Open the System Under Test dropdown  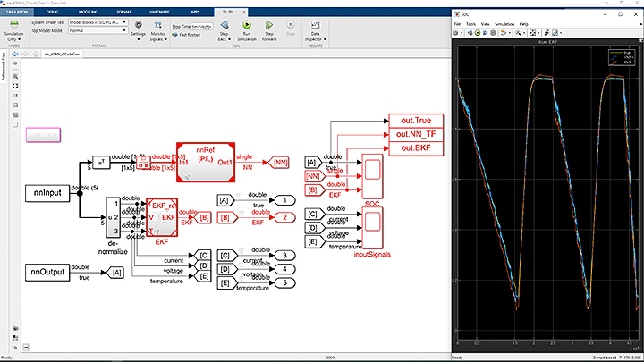click(97, 21)
